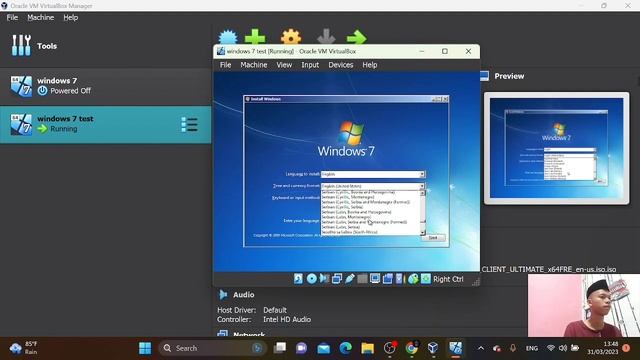Click the grey Discard down-arrow icon

[x=326, y=37]
